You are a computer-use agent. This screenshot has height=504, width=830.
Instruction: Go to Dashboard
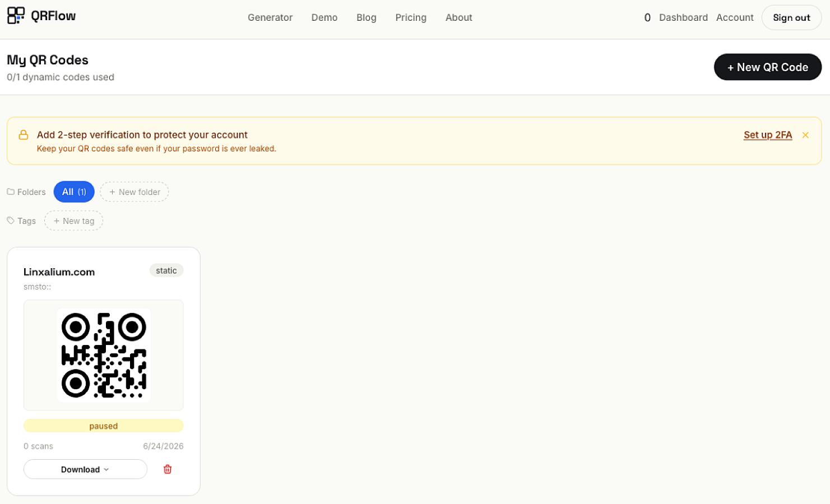coord(683,17)
